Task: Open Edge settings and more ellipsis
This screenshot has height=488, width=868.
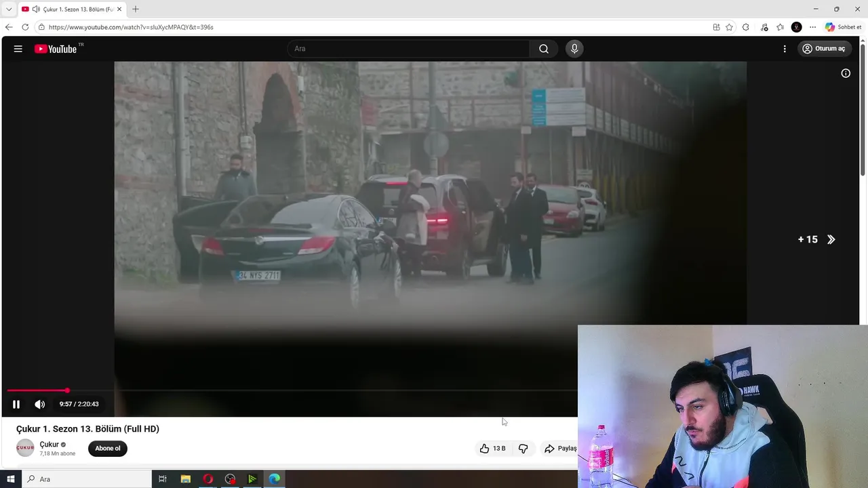Action: (x=813, y=27)
